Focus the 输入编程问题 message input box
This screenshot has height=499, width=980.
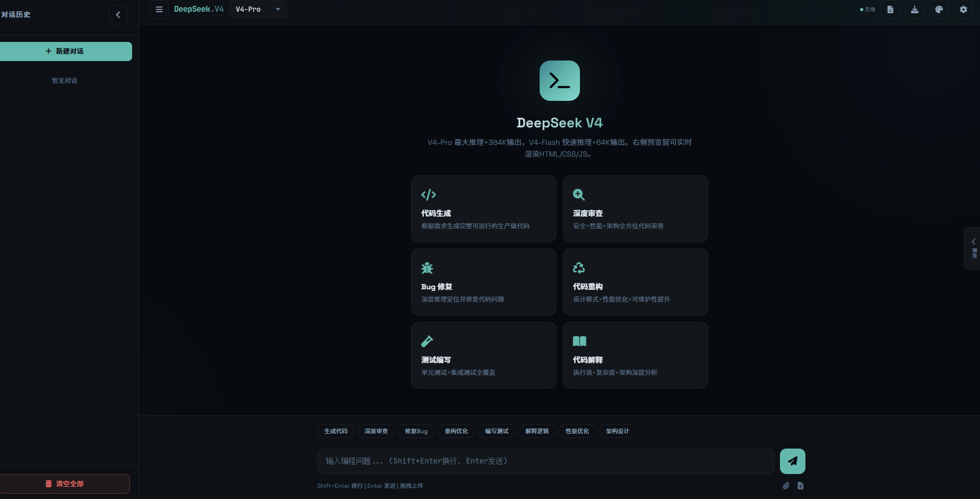coord(546,461)
